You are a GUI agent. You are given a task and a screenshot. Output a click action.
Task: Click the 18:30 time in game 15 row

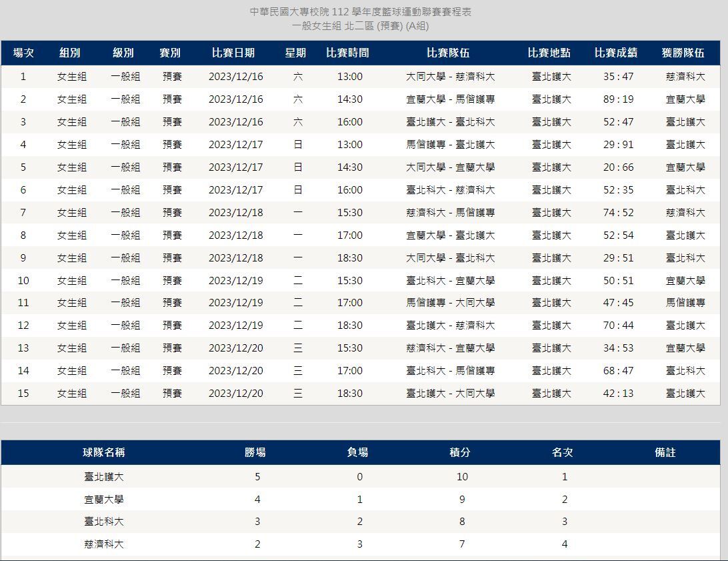(x=350, y=394)
